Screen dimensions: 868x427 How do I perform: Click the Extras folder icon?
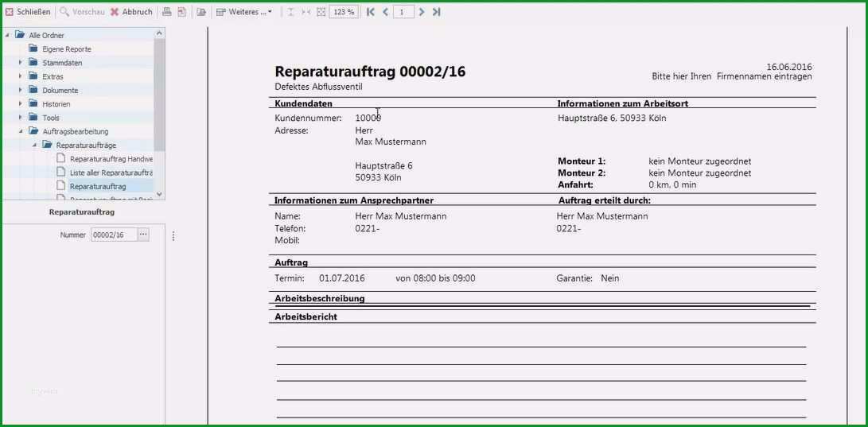click(33, 76)
